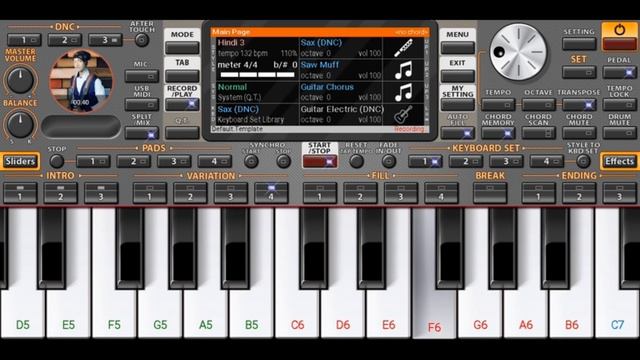Click the Fade In/Out round button

389,161
